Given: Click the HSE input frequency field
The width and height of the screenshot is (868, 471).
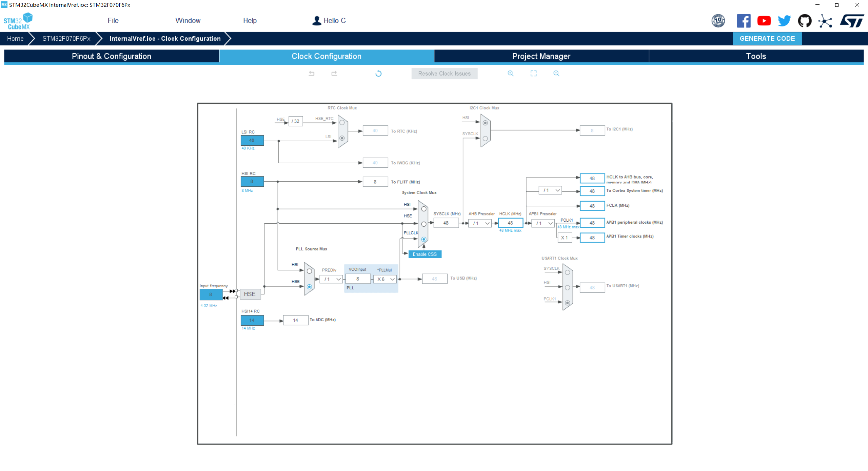Looking at the screenshot, I should click(211, 294).
